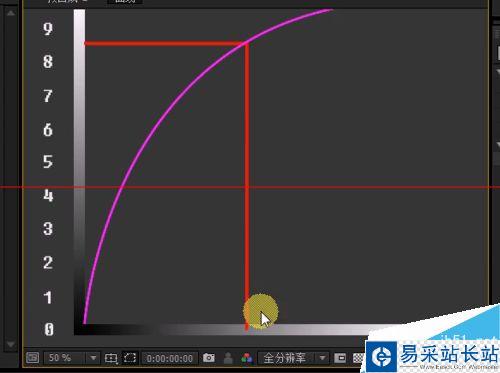Open the 50 % magnification ratio dropdown
This screenshot has height=373, width=500.
click(71, 358)
